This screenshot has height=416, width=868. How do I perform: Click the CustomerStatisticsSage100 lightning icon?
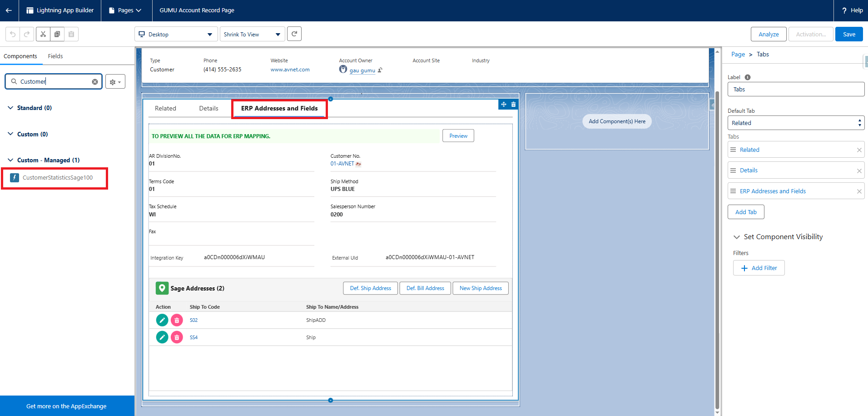pyautogui.click(x=15, y=178)
